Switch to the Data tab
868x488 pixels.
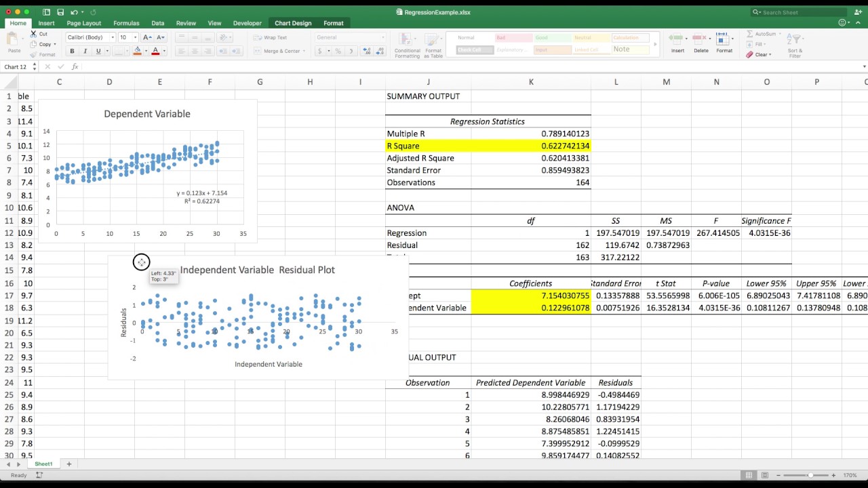click(158, 23)
